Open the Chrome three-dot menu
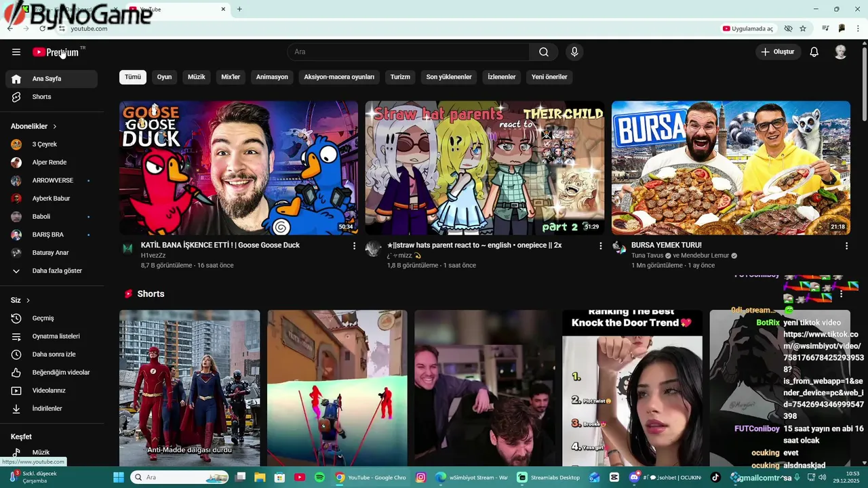 859,28
